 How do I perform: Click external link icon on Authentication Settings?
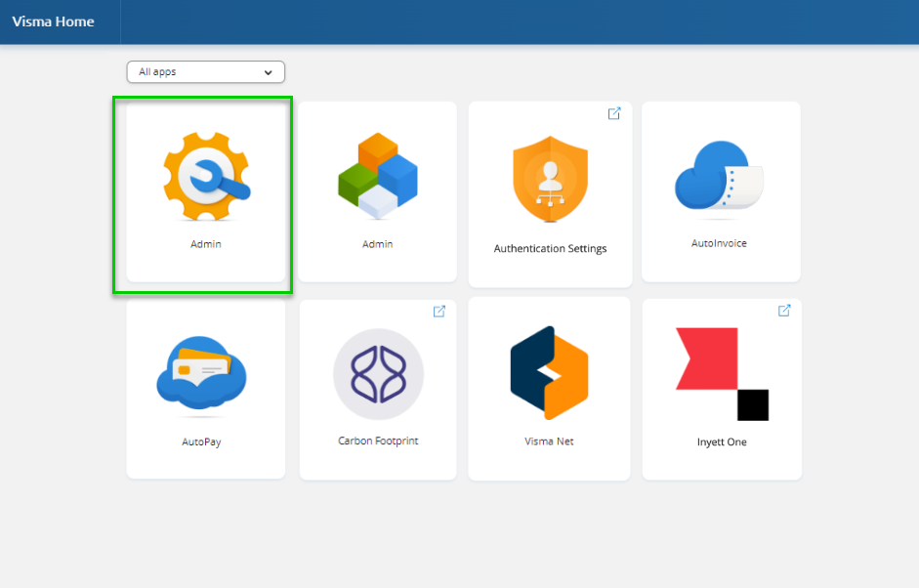click(x=614, y=113)
